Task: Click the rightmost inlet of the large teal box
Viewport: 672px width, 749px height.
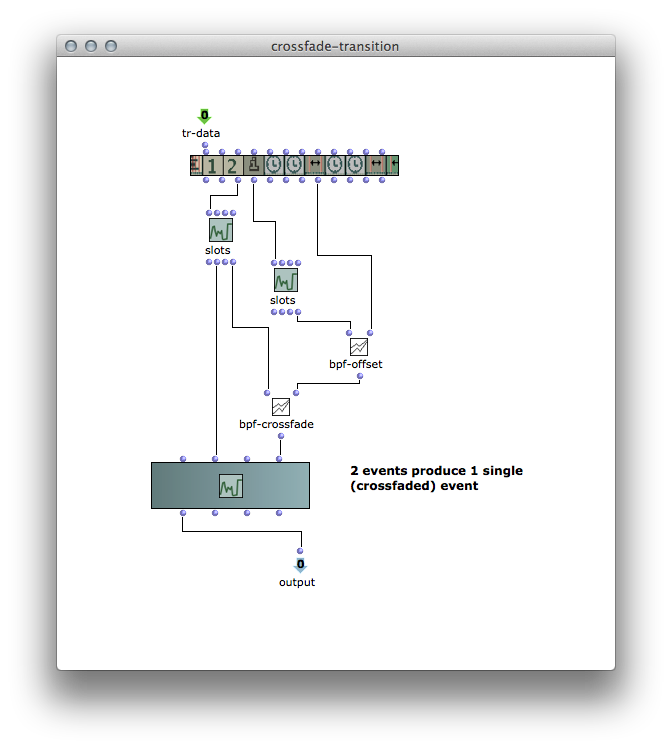Action: pyautogui.click(x=279, y=459)
